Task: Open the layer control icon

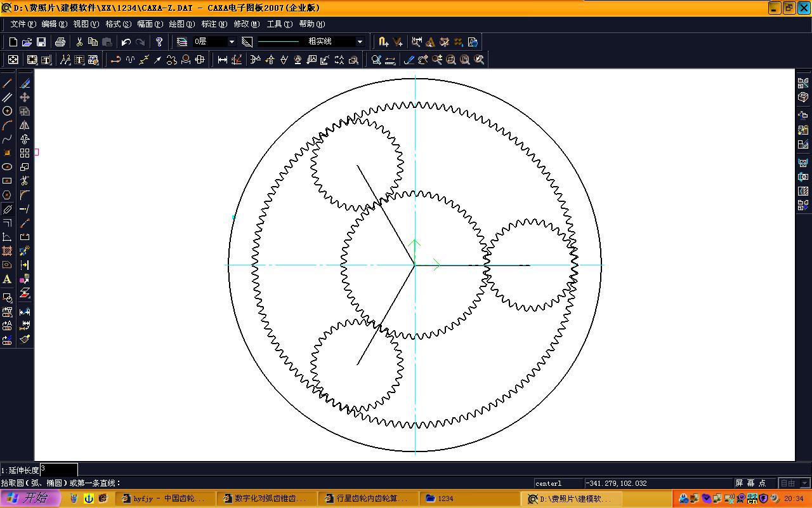Action: pyautogui.click(x=182, y=42)
